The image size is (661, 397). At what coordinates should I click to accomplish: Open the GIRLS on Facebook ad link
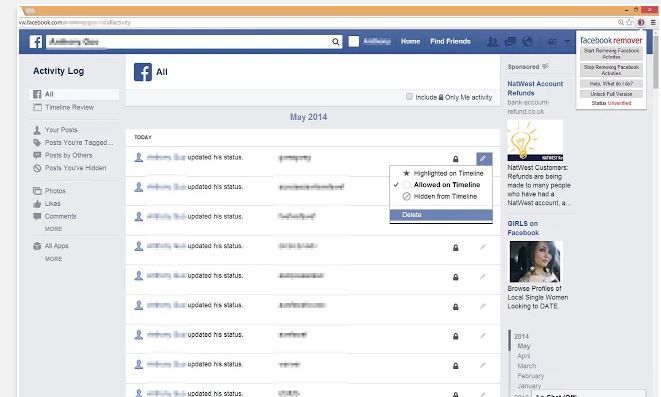[x=523, y=228]
